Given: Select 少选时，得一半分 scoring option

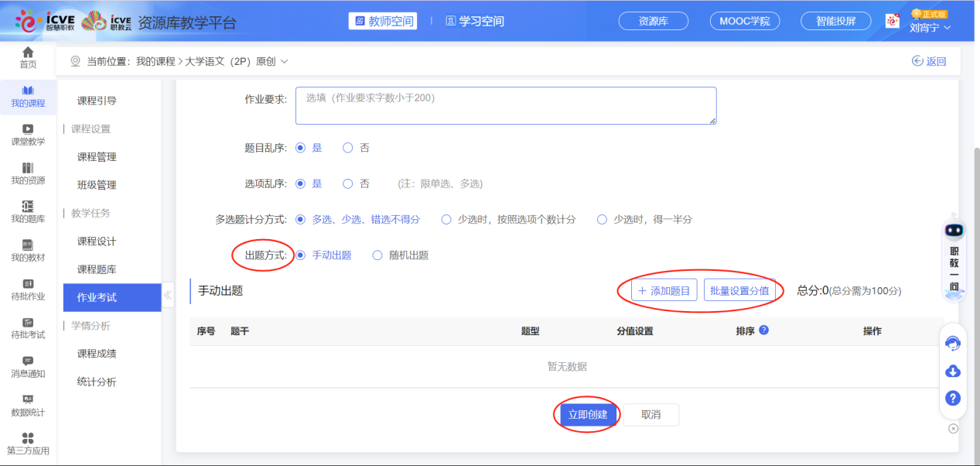Looking at the screenshot, I should coord(602,220).
